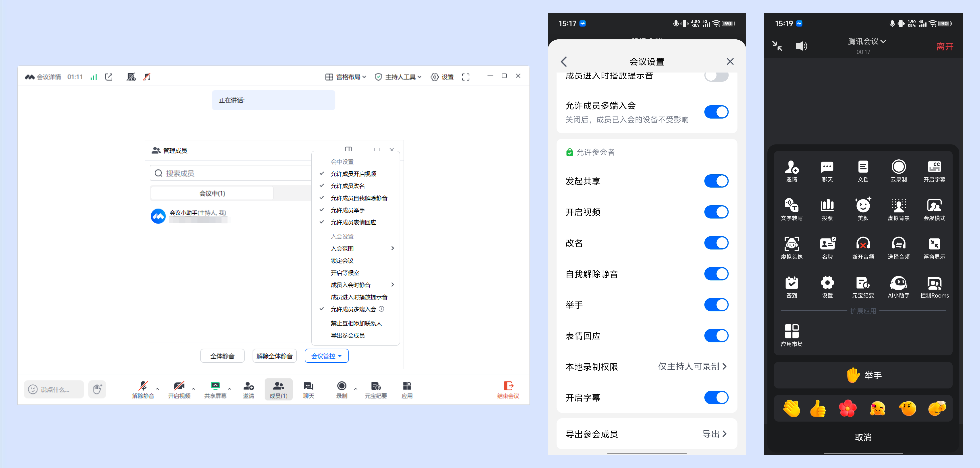Open the Record (录制) icon in the toolbar

click(x=341, y=386)
